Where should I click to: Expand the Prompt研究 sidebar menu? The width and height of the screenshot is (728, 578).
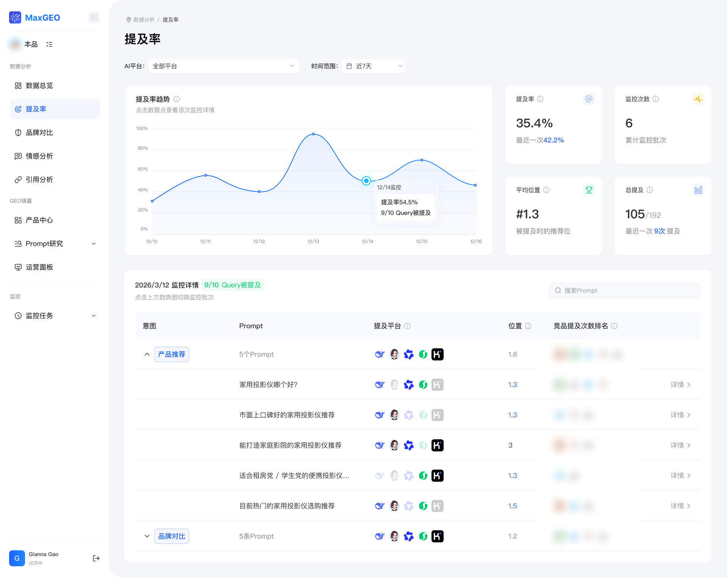pos(55,244)
